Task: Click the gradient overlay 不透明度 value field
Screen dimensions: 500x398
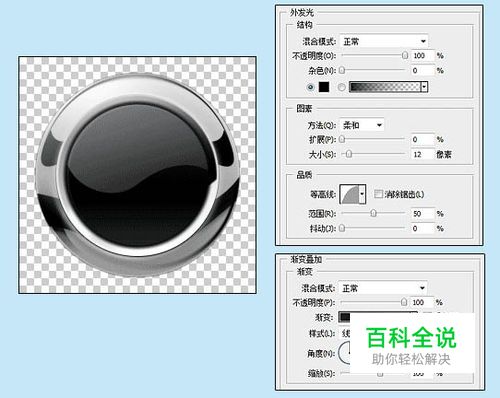Action: click(422, 302)
